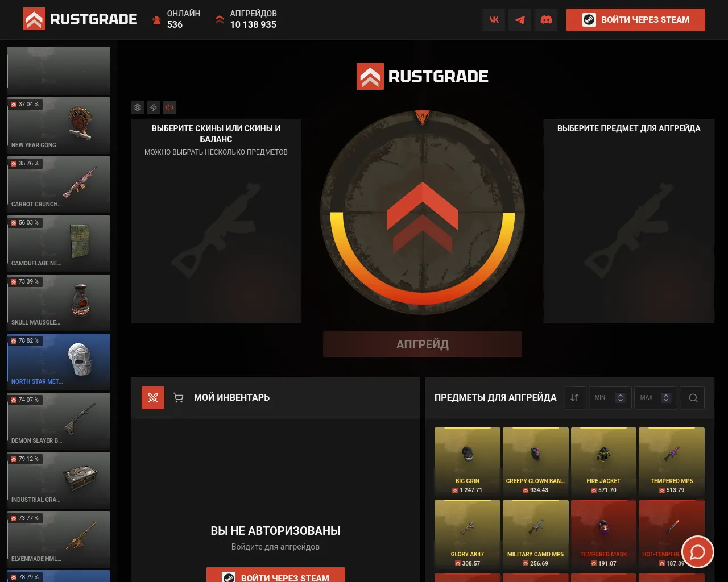The width and height of the screenshot is (728, 582).
Task: Select the Military Camo MP5 item
Action: point(536,534)
